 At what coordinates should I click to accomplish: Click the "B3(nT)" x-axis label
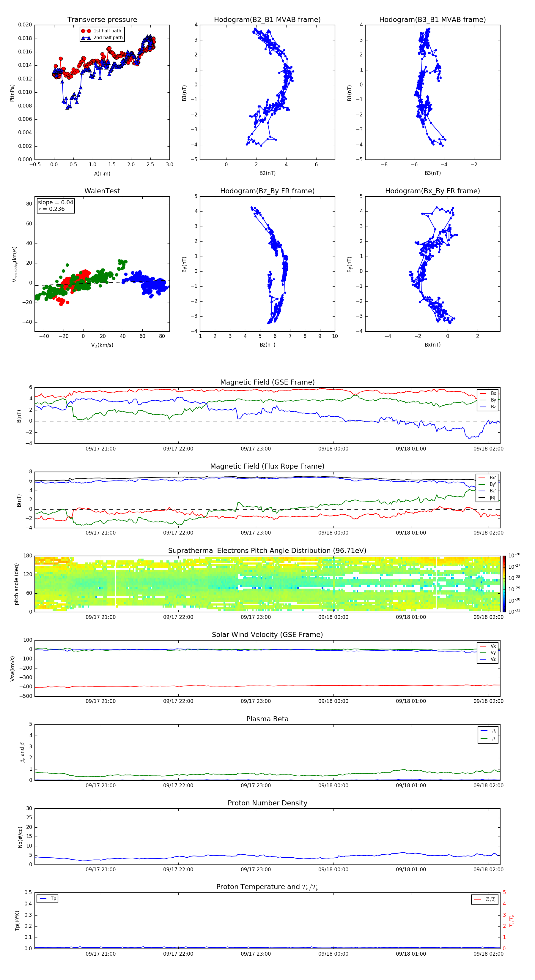[x=432, y=173]
